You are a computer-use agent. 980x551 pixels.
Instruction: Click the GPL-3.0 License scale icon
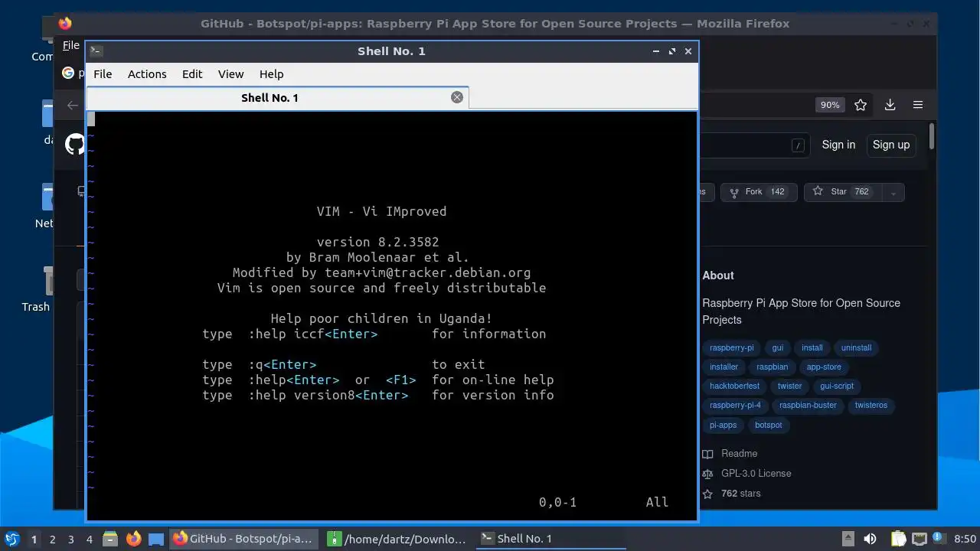coord(707,474)
